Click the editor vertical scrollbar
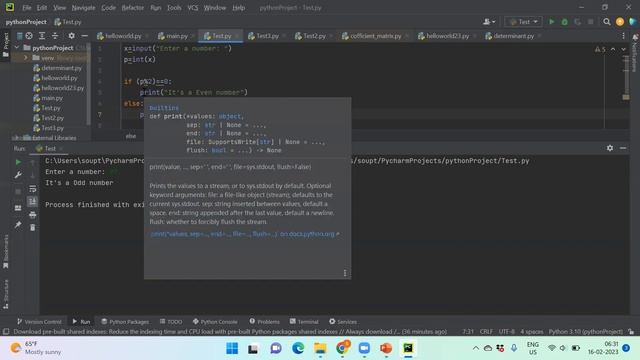The image size is (640, 360). point(626,78)
